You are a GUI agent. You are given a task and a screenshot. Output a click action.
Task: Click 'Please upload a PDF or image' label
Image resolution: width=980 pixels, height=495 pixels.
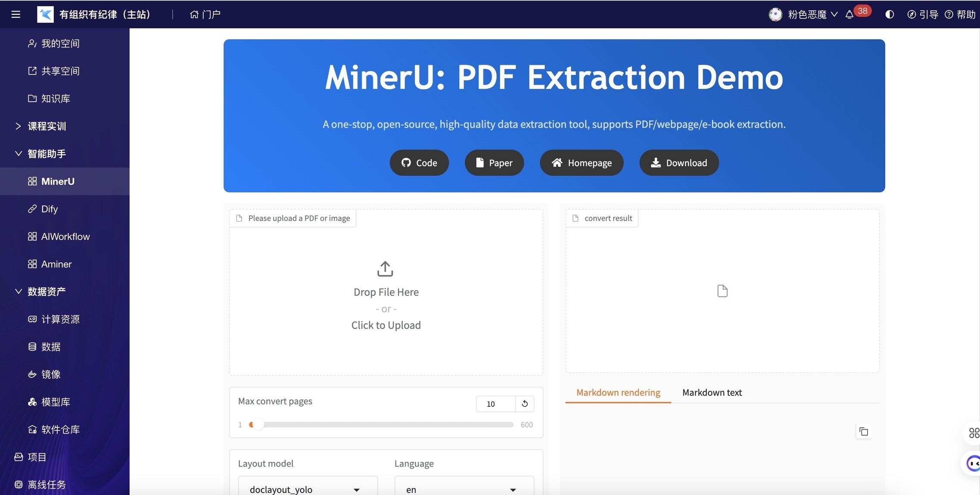[299, 218]
